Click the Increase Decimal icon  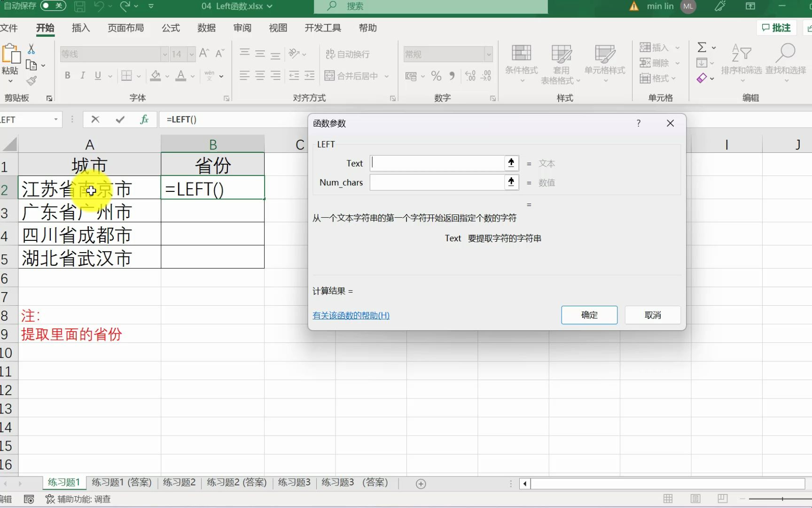[x=470, y=76]
